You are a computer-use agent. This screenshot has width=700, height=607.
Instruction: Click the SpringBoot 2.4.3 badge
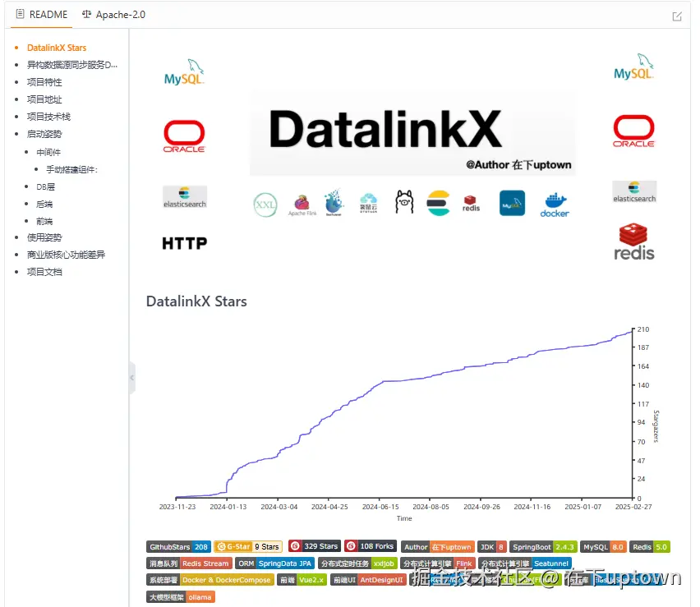point(543,547)
